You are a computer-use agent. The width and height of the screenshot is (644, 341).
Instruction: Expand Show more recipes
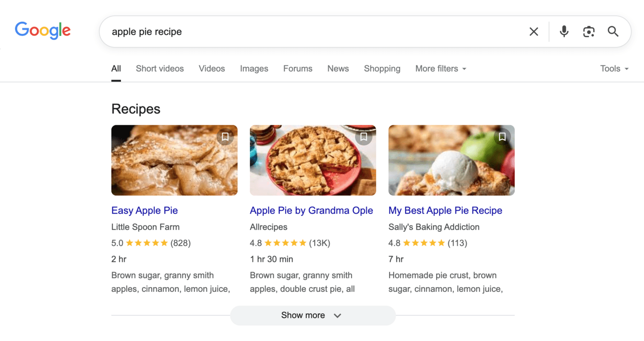tap(312, 315)
